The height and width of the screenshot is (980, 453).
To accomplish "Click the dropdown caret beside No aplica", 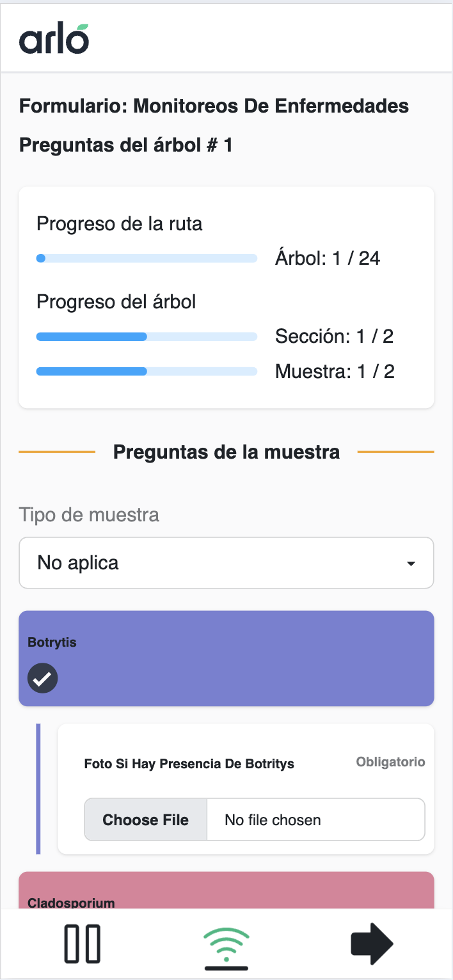I will tap(411, 564).
